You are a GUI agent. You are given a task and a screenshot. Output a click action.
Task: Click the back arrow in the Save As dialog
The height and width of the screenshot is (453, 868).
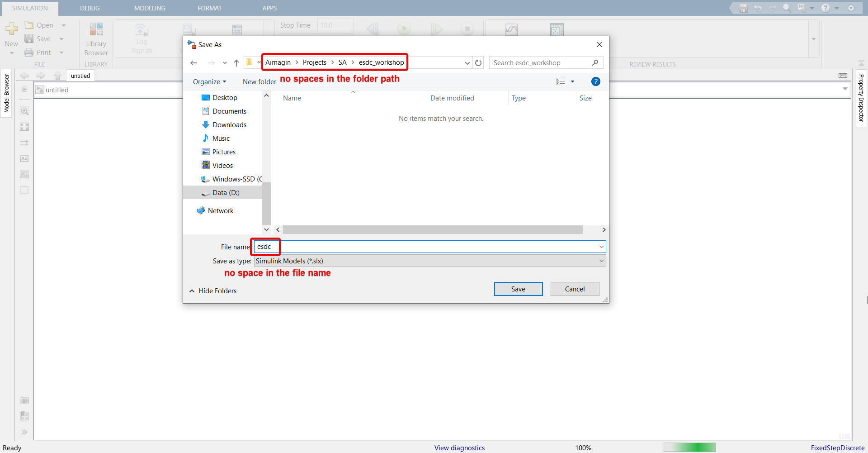coord(194,63)
